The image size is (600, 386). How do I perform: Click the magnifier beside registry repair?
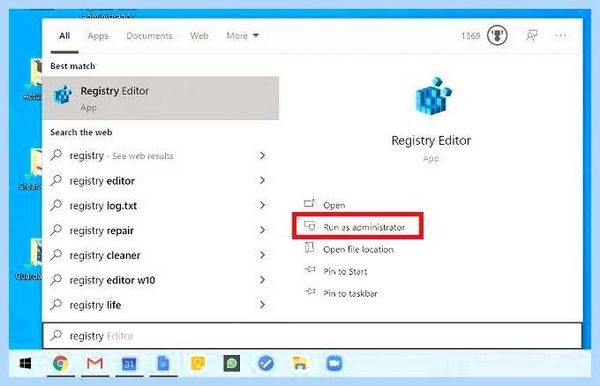coord(56,230)
